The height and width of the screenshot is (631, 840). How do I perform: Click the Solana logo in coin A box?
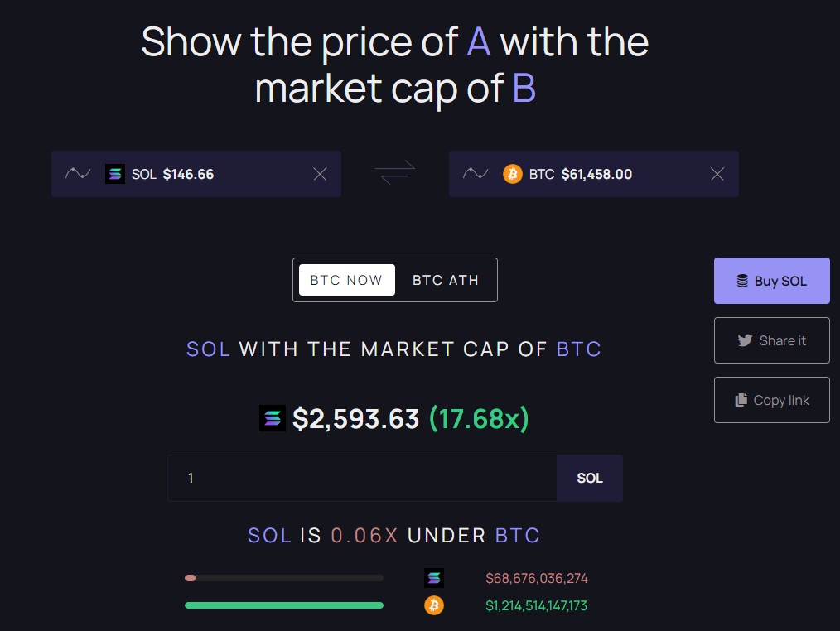pos(115,174)
